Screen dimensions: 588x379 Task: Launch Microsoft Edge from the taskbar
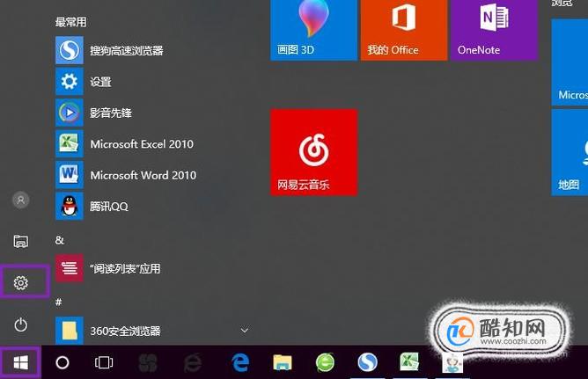point(240,362)
